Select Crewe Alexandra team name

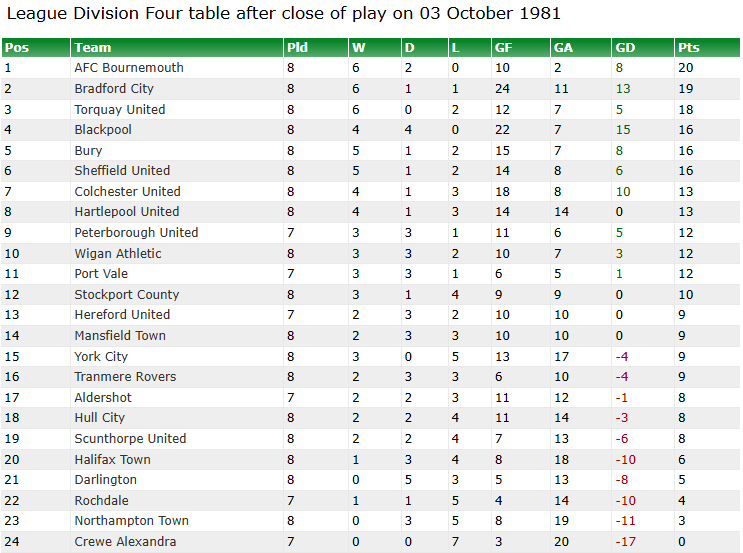click(x=125, y=542)
